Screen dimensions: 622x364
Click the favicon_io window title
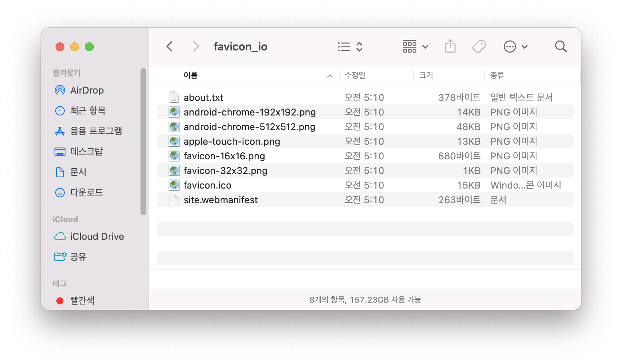(240, 47)
